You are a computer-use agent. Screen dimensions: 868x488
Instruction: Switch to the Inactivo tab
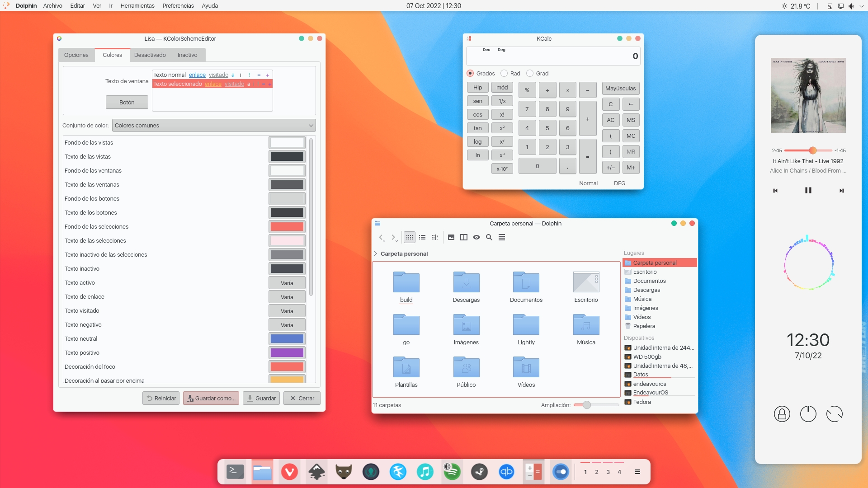tap(188, 55)
